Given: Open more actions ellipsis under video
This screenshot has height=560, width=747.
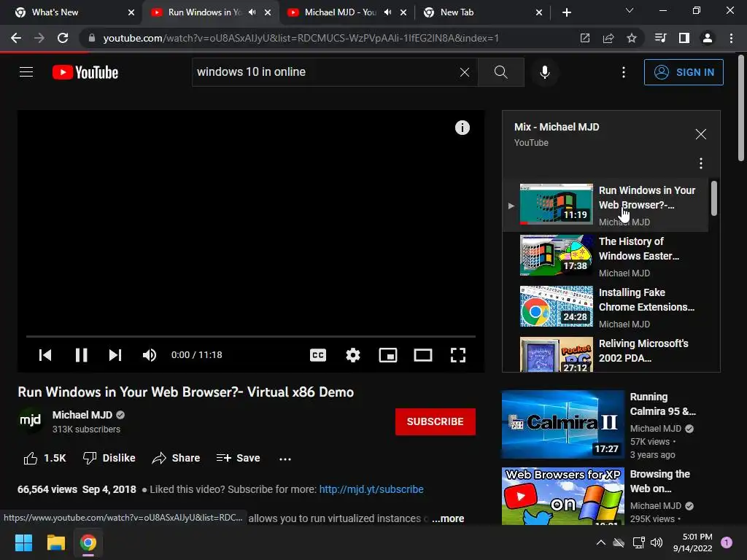Looking at the screenshot, I should point(285,459).
